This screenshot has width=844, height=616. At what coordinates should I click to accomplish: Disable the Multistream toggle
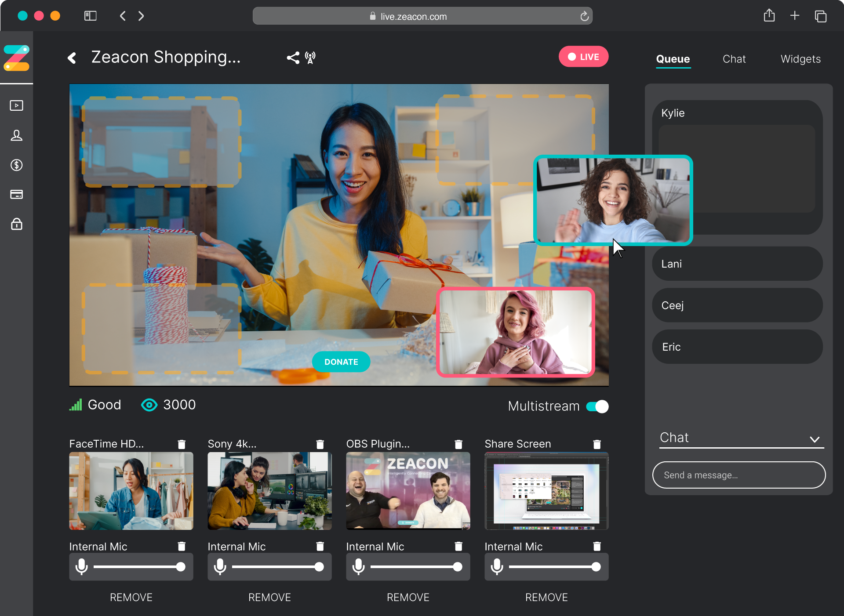pos(597,406)
